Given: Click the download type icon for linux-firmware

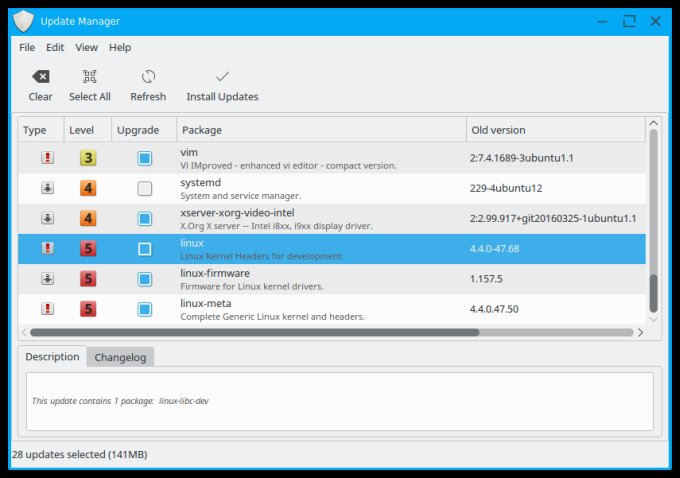Looking at the screenshot, I should (46, 279).
